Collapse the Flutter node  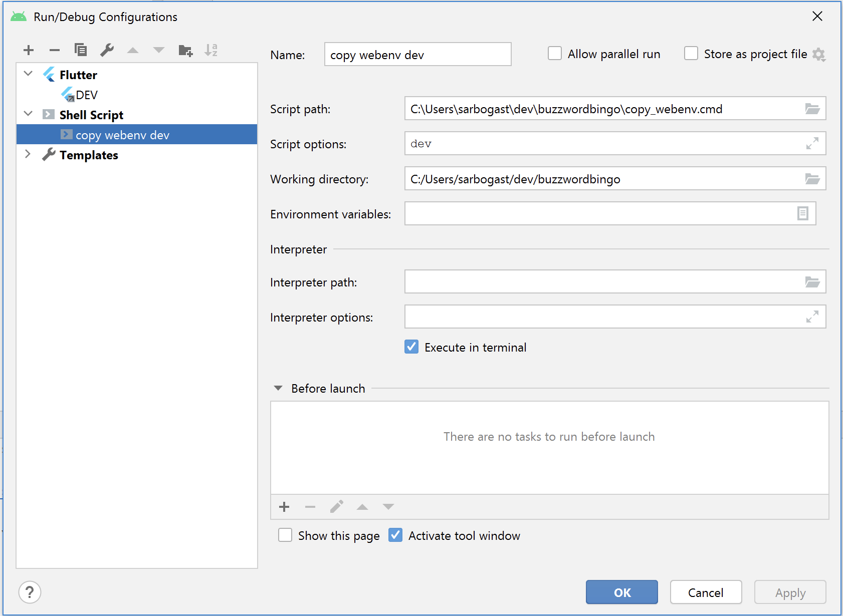pyautogui.click(x=28, y=74)
